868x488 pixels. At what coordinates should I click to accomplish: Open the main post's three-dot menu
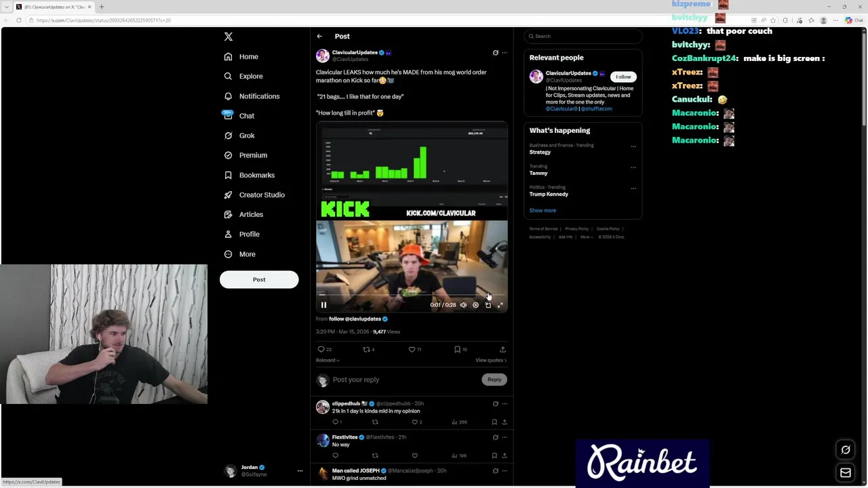[x=504, y=53]
